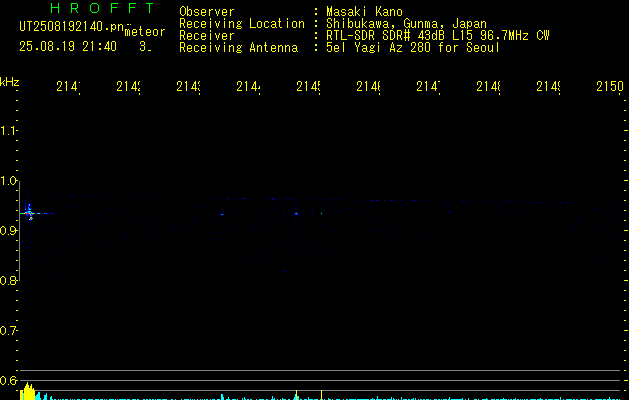Click the 1.0 frequency axis label
This screenshot has height=400, width=629.
(x=8, y=181)
